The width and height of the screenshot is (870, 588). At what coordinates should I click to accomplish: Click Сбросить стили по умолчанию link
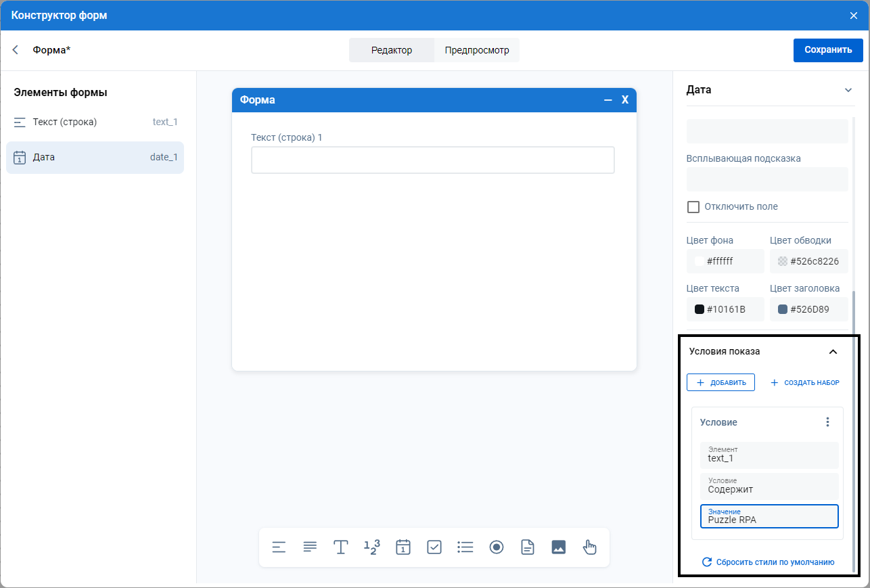[x=768, y=562]
